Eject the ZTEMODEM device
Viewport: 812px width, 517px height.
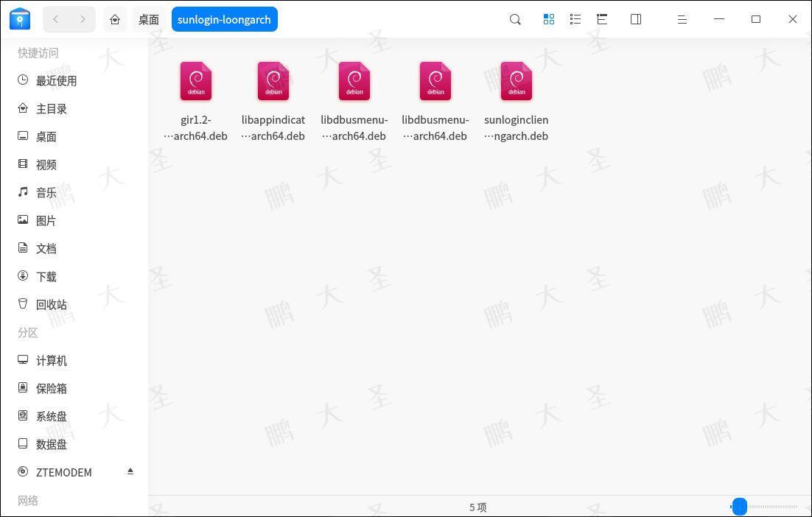[x=130, y=471]
